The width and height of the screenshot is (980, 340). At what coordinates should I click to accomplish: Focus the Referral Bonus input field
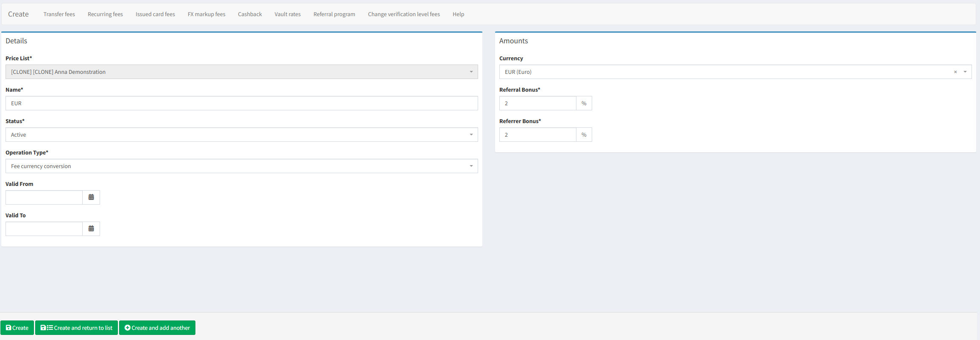(537, 103)
